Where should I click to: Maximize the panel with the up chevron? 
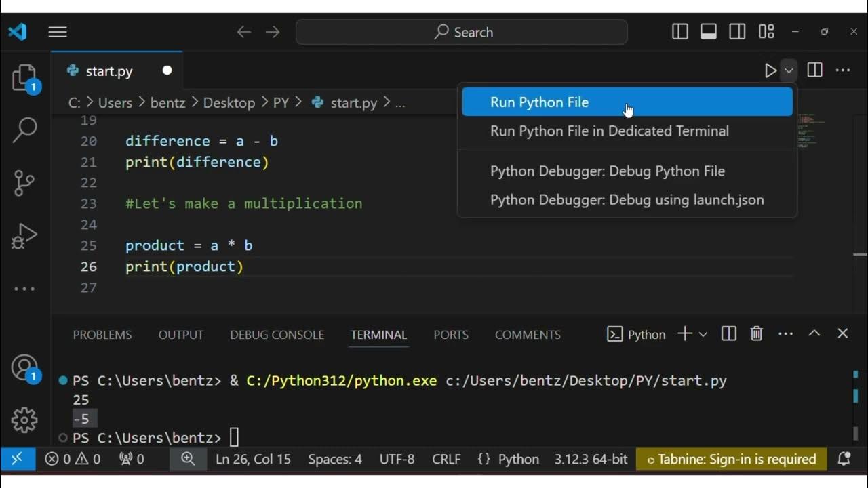tap(814, 333)
